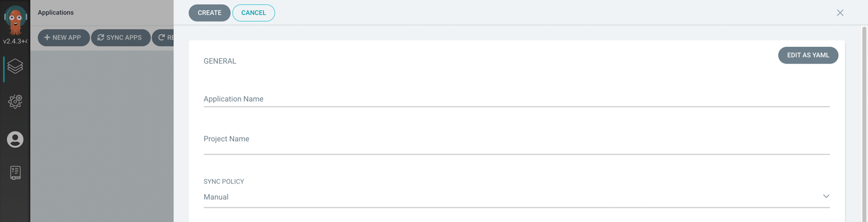Image resolution: width=868 pixels, height=222 pixels.
Task: Click the CREATE button
Action: pyautogui.click(x=209, y=13)
